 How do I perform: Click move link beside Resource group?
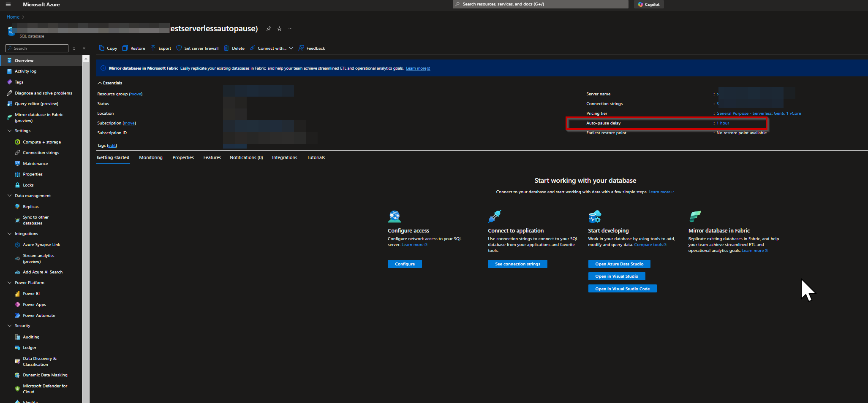136,94
